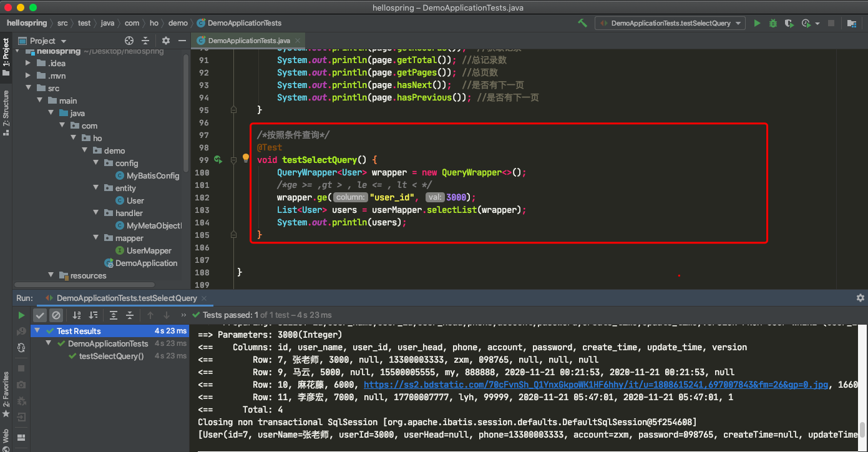The image size is (868, 452).
Task: Click Rerun Failed Tests icon in the Run sidebar
Action: point(21,331)
